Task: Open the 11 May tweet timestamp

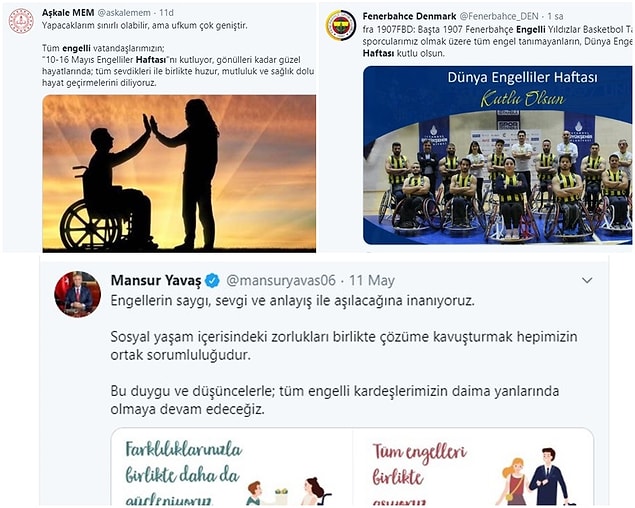Action: pyautogui.click(x=372, y=280)
